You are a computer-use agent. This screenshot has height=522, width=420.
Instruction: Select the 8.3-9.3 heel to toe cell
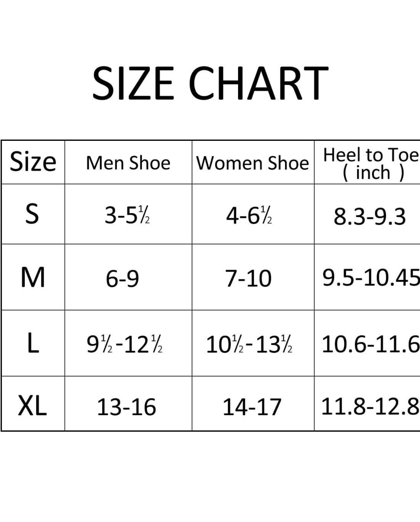[367, 214]
